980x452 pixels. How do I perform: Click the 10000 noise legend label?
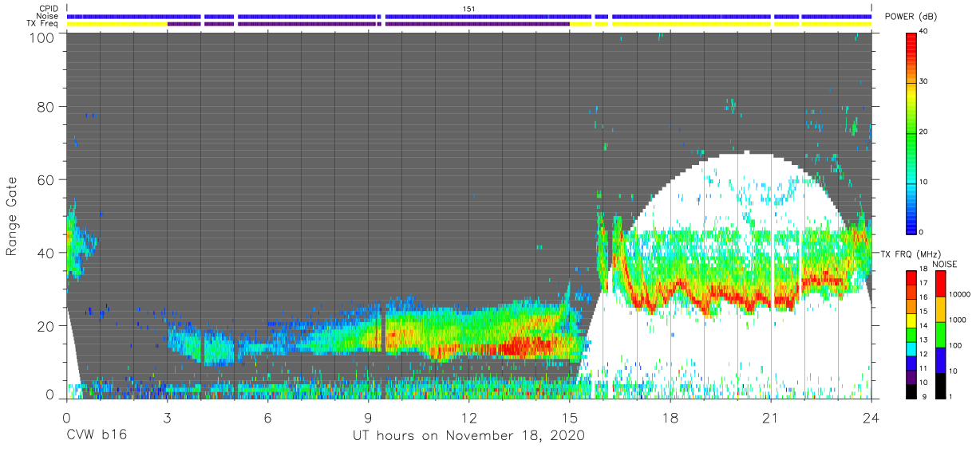(x=958, y=294)
